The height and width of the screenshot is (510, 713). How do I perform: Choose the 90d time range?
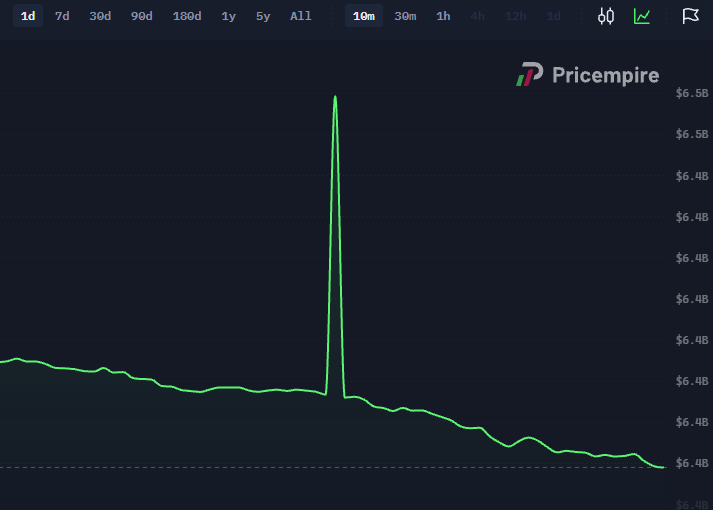click(x=141, y=16)
